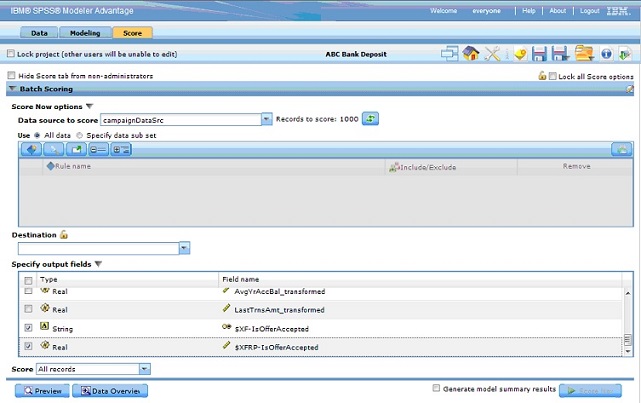Screen dimensions: 641x403
Task: Switch to the Data tab
Action: (x=39, y=33)
